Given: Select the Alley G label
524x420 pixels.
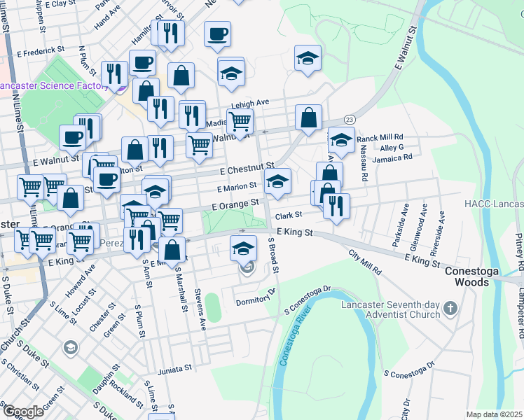Looking at the screenshot, I should [392, 147].
